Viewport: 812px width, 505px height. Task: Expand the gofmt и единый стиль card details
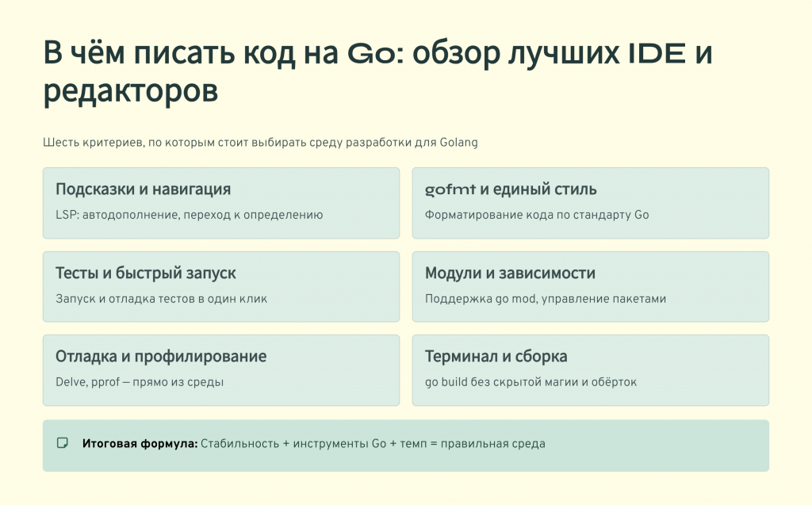tap(591, 203)
